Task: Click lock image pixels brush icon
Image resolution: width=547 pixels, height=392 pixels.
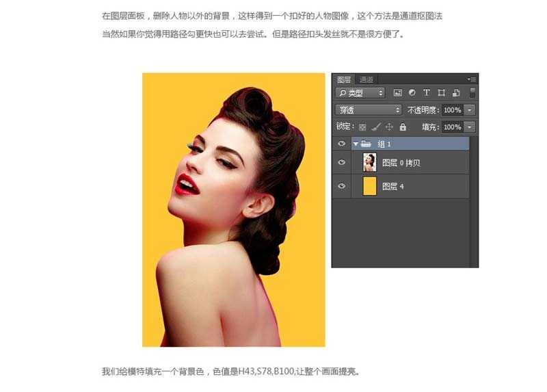Action: [375, 127]
